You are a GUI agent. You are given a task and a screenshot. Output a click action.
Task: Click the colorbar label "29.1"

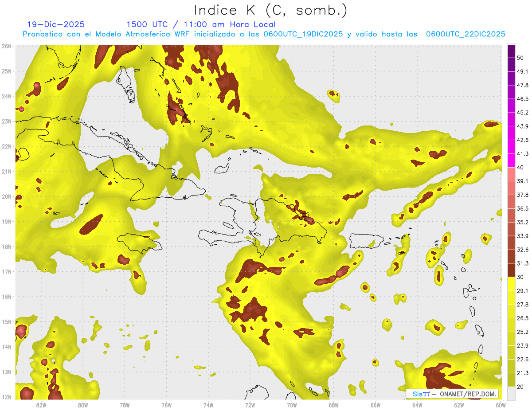click(523, 291)
